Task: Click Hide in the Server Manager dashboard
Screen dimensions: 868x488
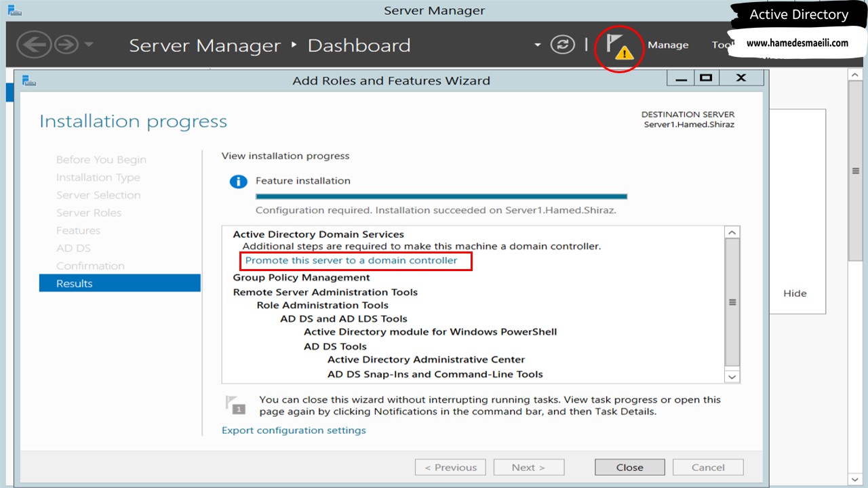Action: pyautogui.click(x=795, y=293)
